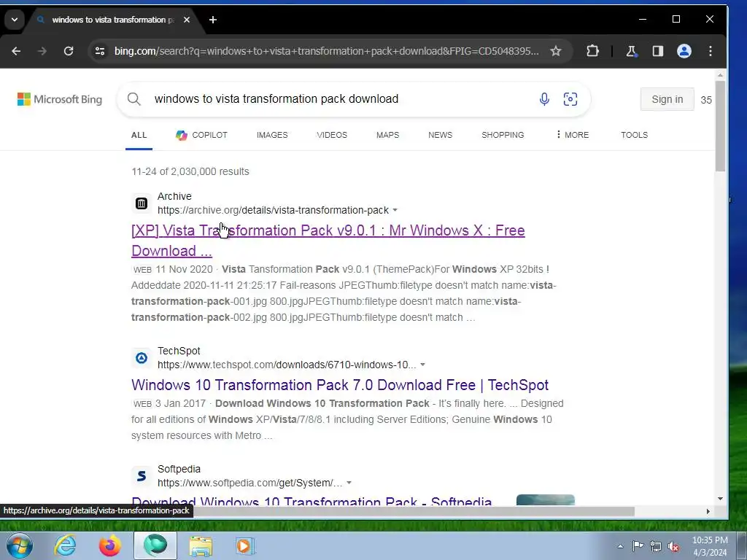Click the Sign in button
747x560 pixels.
[667, 99]
